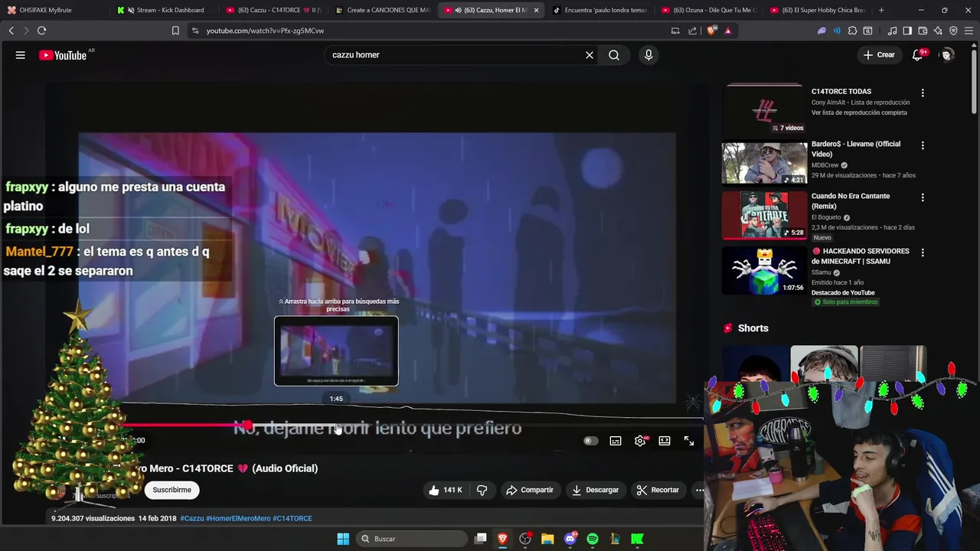
Task: Enter fullscreen video mode
Action: 689,441
